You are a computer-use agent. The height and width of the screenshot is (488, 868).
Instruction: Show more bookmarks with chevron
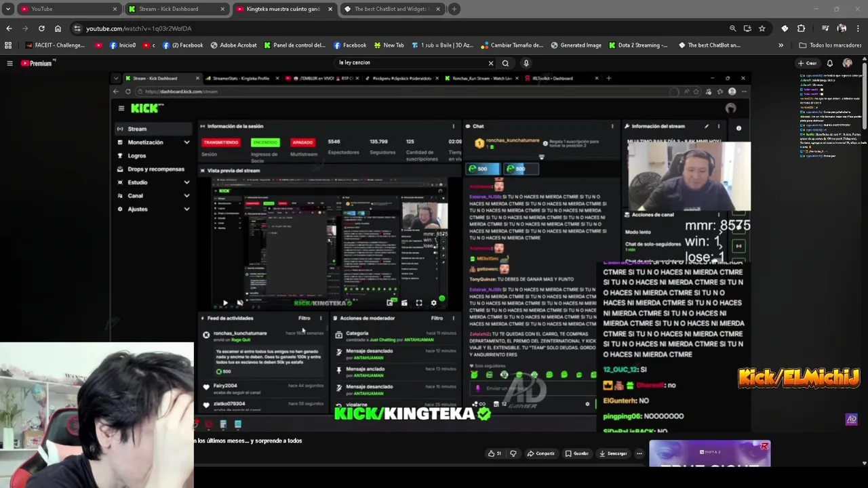pyautogui.click(x=781, y=45)
